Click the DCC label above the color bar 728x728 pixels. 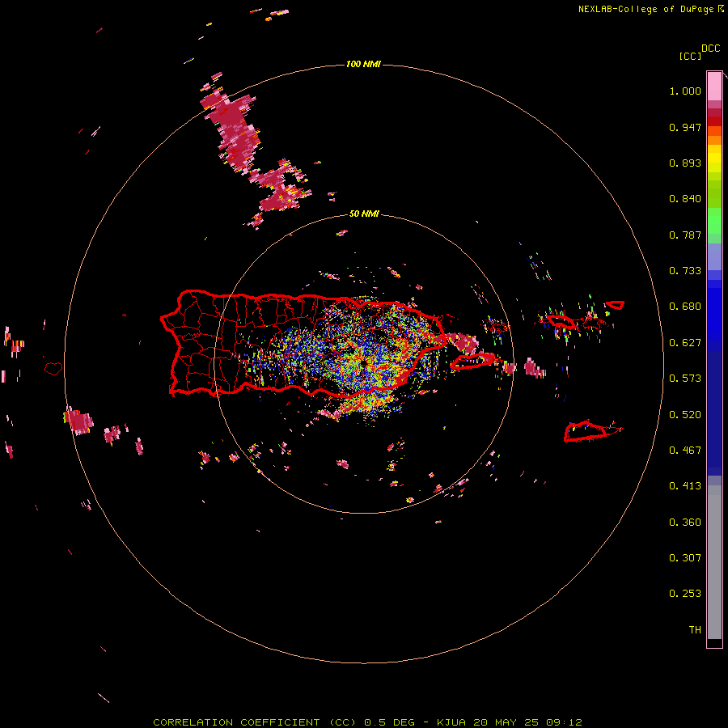pyautogui.click(x=711, y=49)
